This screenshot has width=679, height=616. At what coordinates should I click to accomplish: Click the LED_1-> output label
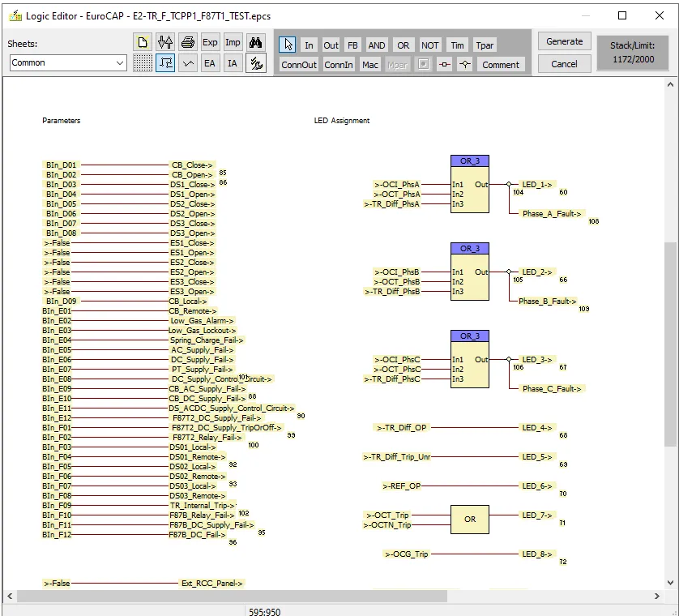point(537,185)
